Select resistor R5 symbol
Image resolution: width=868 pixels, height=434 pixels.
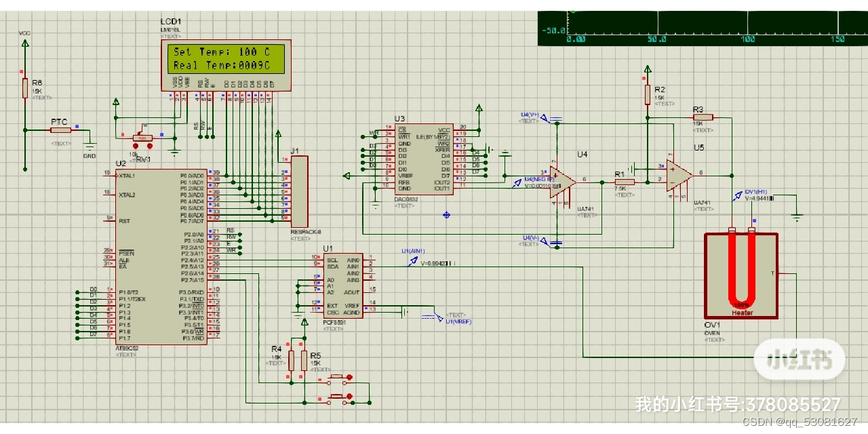[303, 360]
